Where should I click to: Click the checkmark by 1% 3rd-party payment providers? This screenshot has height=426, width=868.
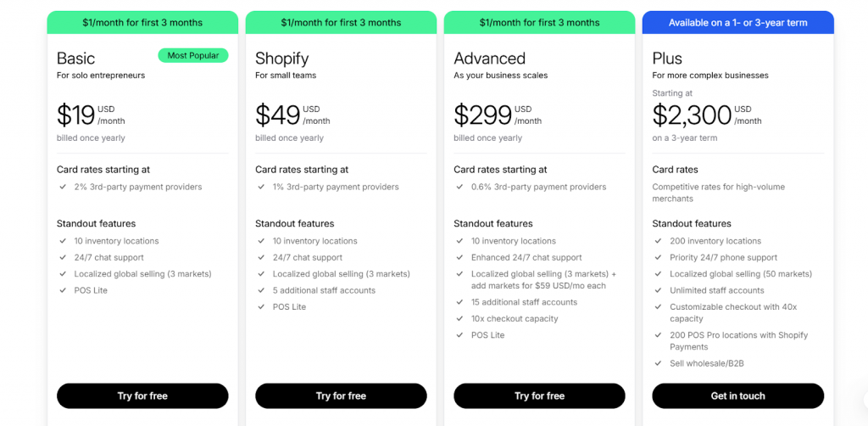point(261,187)
